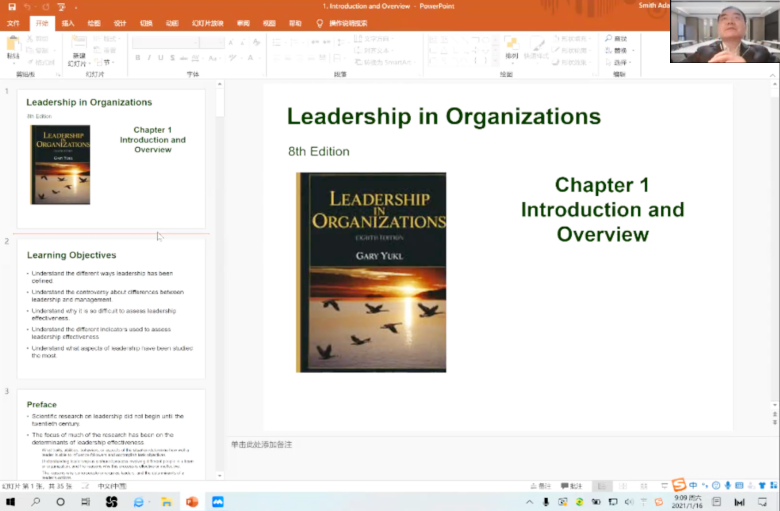Click the 批注 (Comments) button in status bar
Viewport: 780px width, 511px height.
point(572,485)
